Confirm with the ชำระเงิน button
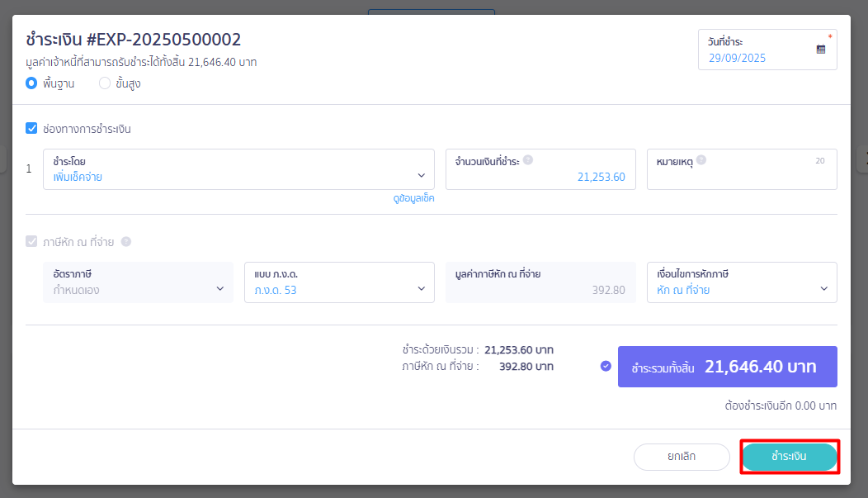Screen dimensions: 868x498 coord(789,457)
